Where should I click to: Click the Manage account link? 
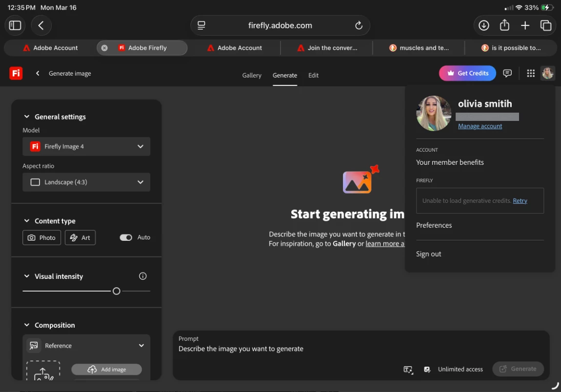(480, 126)
